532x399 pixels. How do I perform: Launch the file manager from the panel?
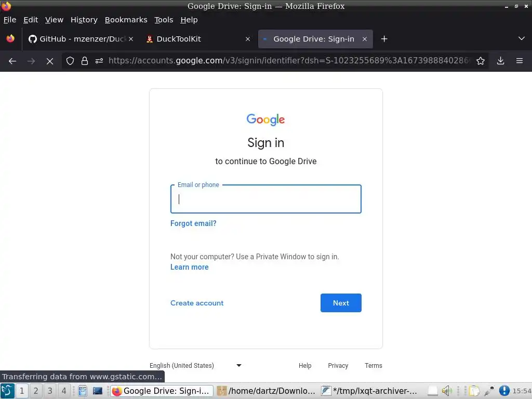[83, 391]
